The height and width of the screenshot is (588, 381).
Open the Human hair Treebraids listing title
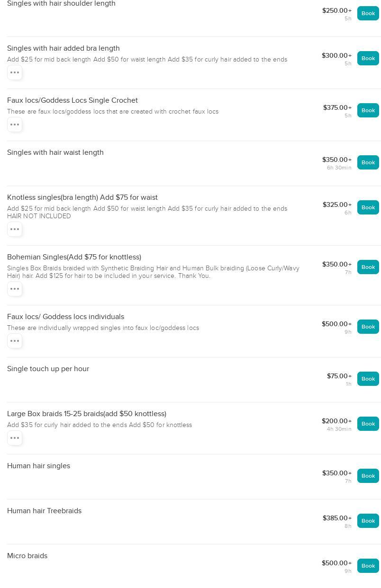45,511
